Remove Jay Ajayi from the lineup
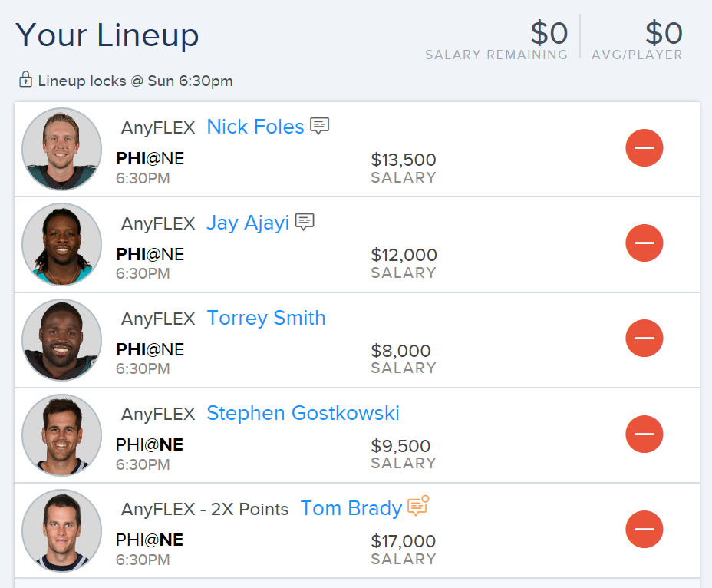This screenshot has width=712, height=588. [644, 243]
